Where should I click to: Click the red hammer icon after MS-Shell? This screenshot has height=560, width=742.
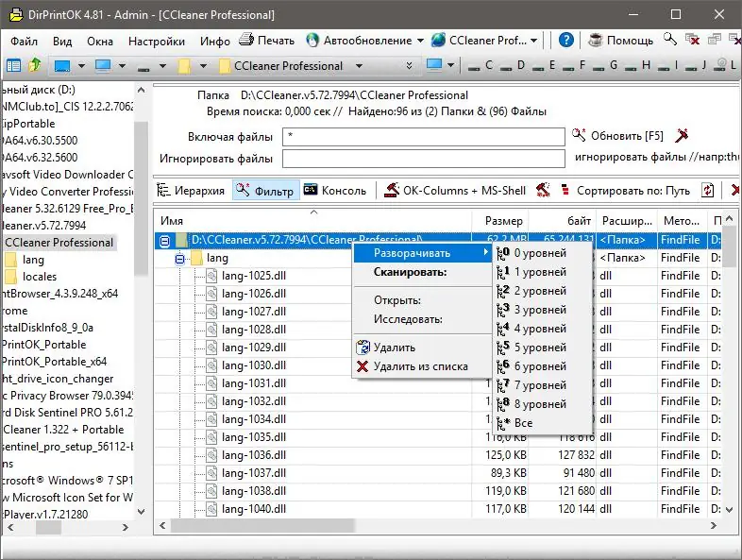(543, 191)
